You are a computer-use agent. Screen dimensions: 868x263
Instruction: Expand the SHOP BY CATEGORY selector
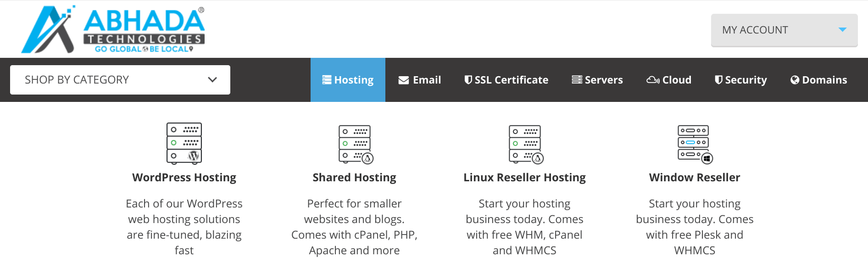point(120,80)
